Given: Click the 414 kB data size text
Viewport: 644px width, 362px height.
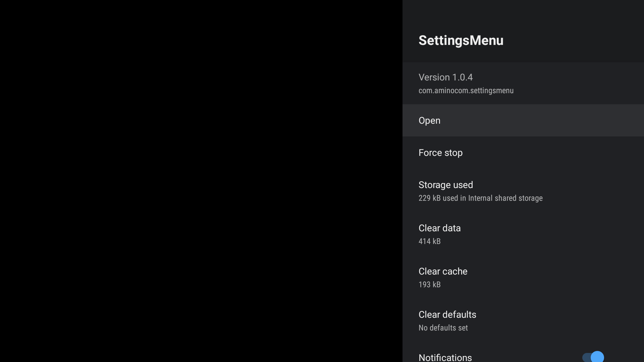Looking at the screenshot, I should pos(429,241).
